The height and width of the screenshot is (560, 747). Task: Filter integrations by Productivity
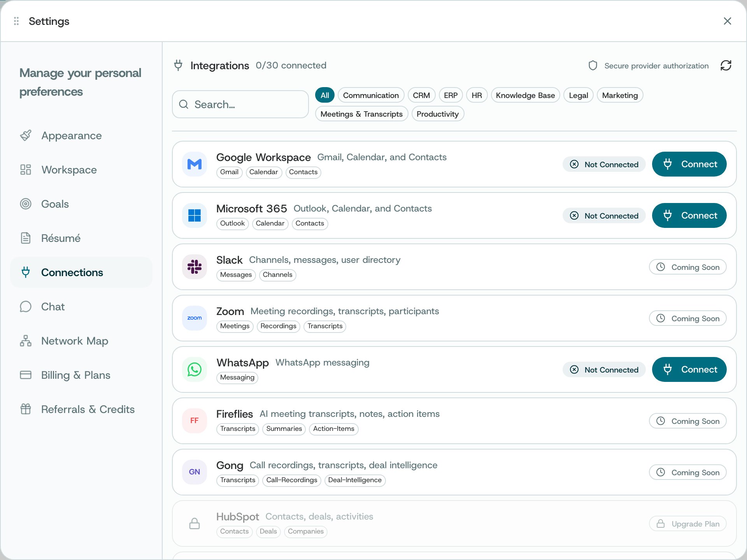coord(438,114)
